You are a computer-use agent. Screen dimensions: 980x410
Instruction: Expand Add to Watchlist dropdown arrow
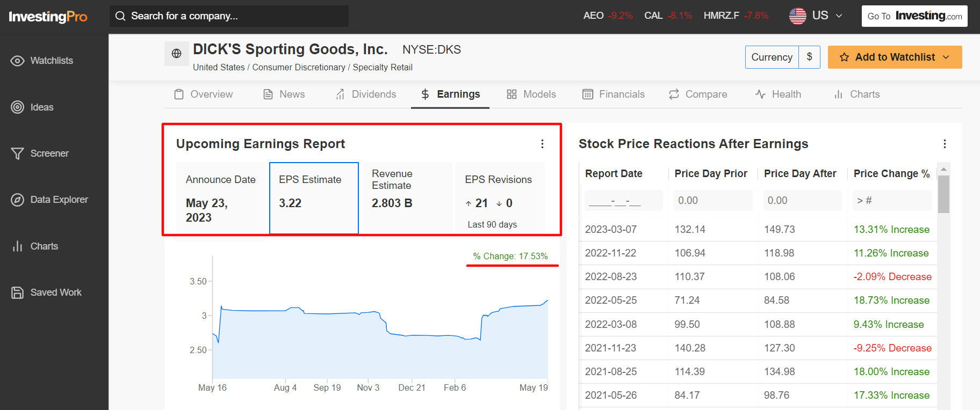pyautogui.click(x=946, y=57)
